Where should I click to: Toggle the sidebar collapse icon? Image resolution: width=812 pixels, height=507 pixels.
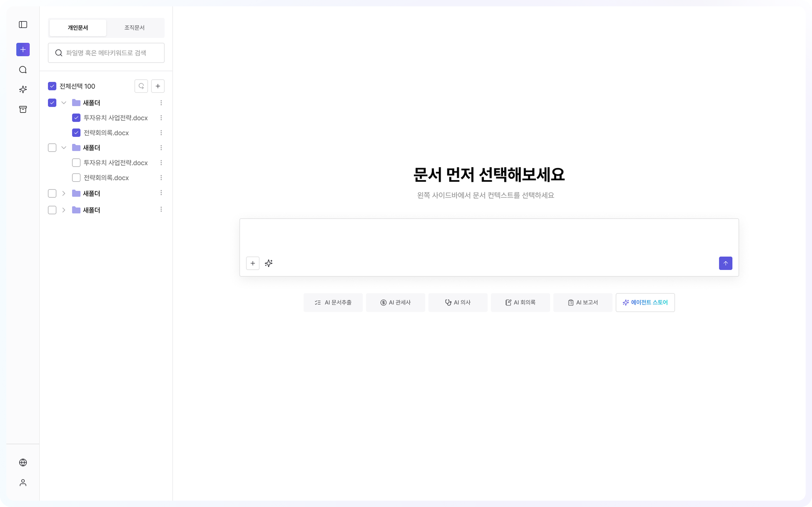(x=23, y=24)
